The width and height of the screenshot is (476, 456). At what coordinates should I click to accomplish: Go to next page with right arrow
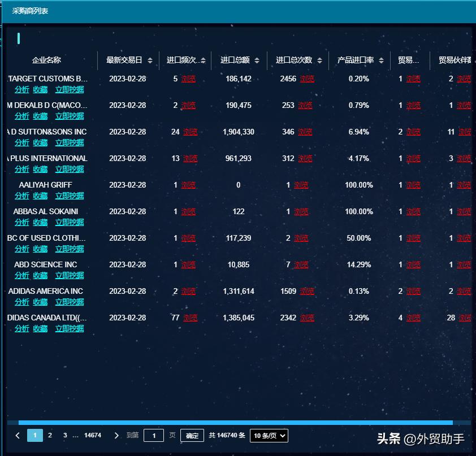click(x=116, y=435)
